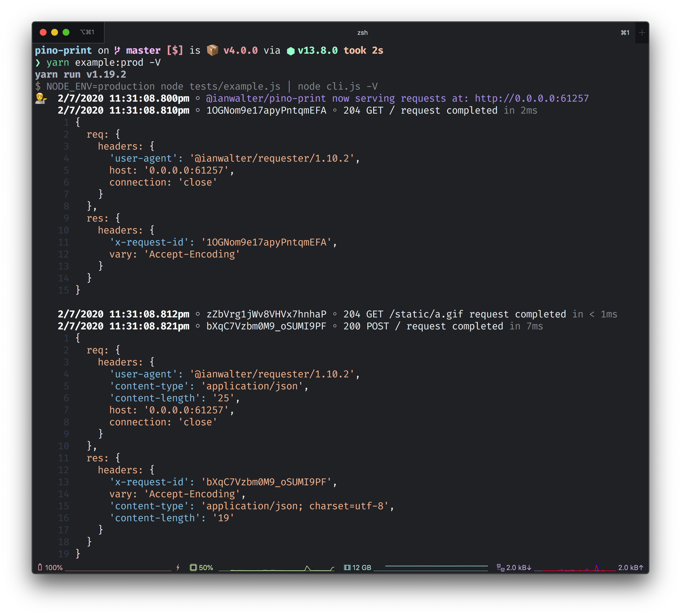Click the battery icon in status bar
The image size is (681, 616).
[x=40, y=567]
